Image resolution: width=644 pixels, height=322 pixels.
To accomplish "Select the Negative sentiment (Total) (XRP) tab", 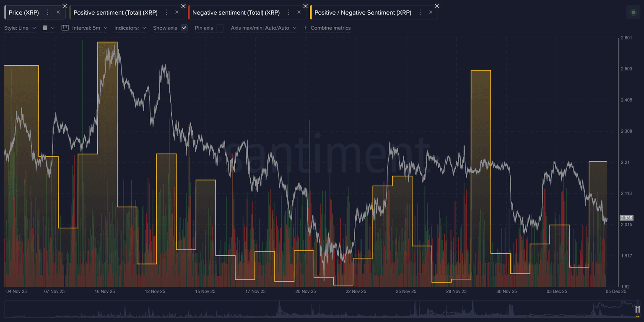I will tap(236, 13).
